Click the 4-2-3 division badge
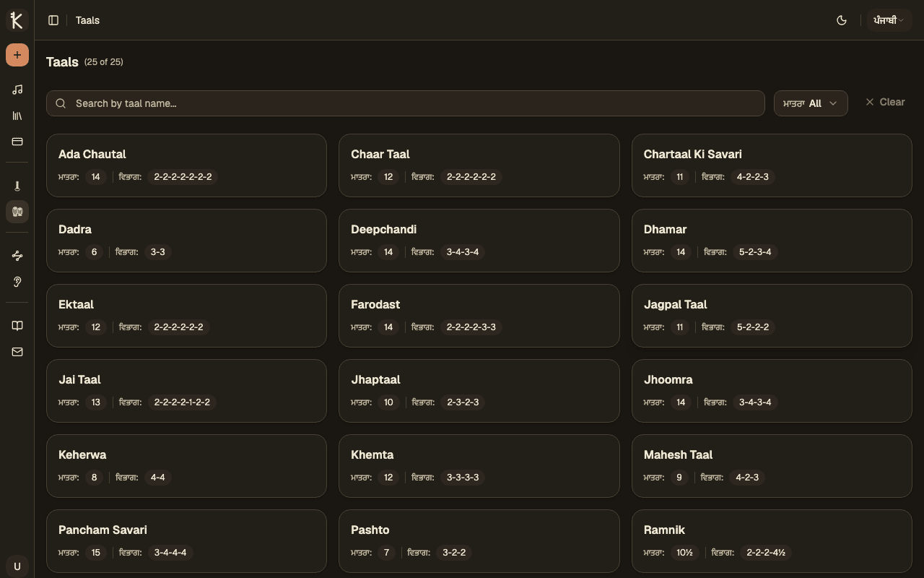924x578 pixels. tap(747, 478)
